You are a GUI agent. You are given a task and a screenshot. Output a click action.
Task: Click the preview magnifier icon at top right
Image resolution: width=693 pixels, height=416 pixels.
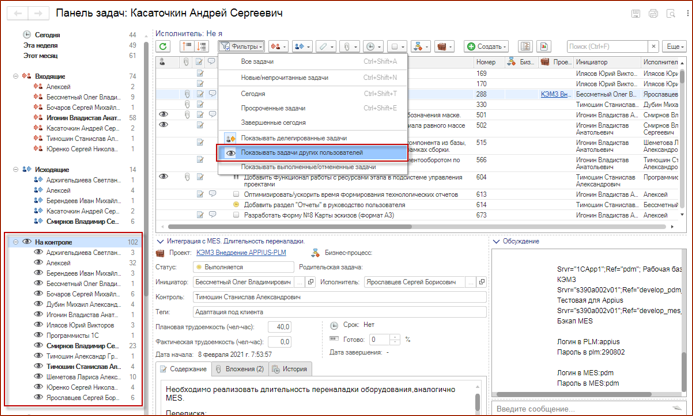tap(671, 14)
